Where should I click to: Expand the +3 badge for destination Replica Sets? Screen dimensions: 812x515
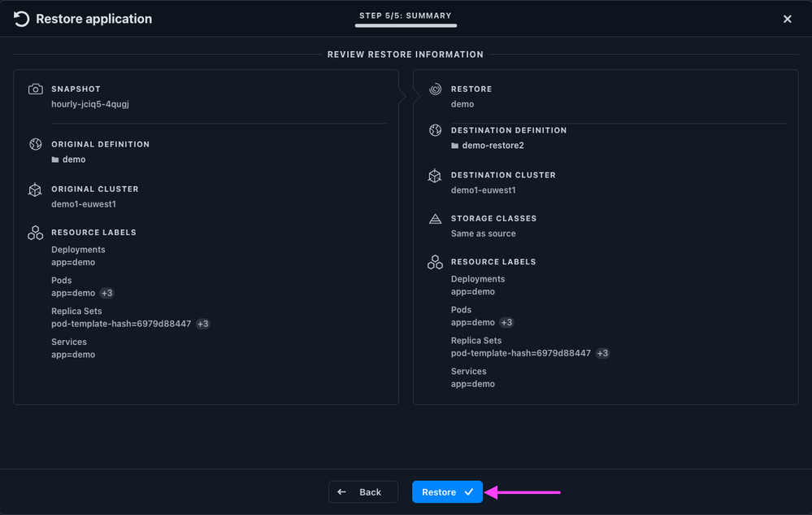pos(602,353)
